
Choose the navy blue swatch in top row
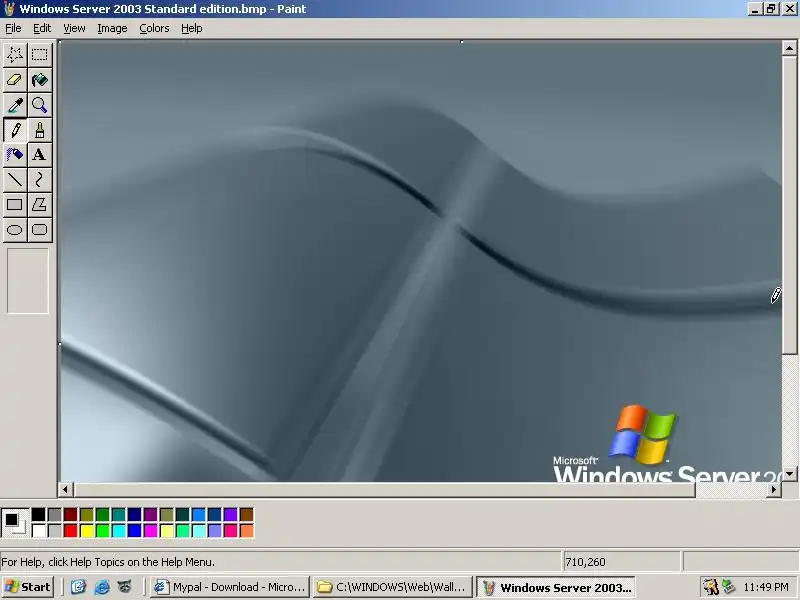point(135,514)
